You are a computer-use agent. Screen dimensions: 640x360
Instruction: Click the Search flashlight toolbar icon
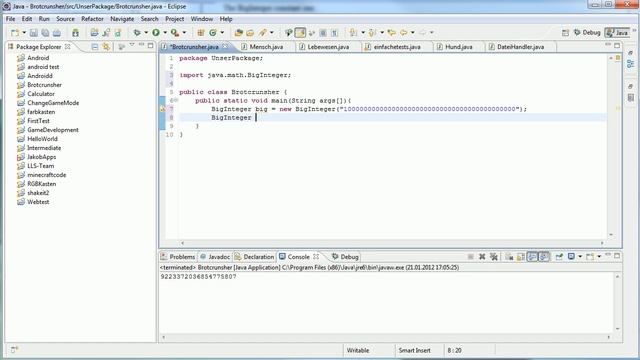(262, 33)
